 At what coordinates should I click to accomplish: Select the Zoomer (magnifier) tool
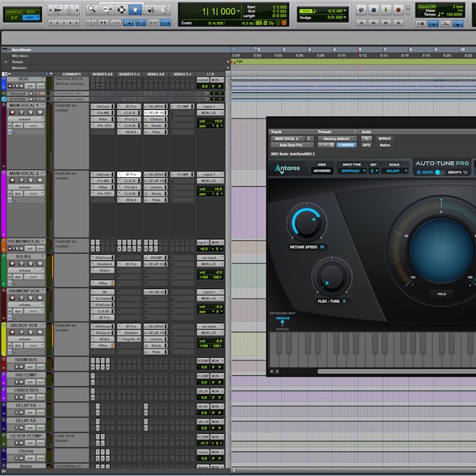[x=92, y=10]
